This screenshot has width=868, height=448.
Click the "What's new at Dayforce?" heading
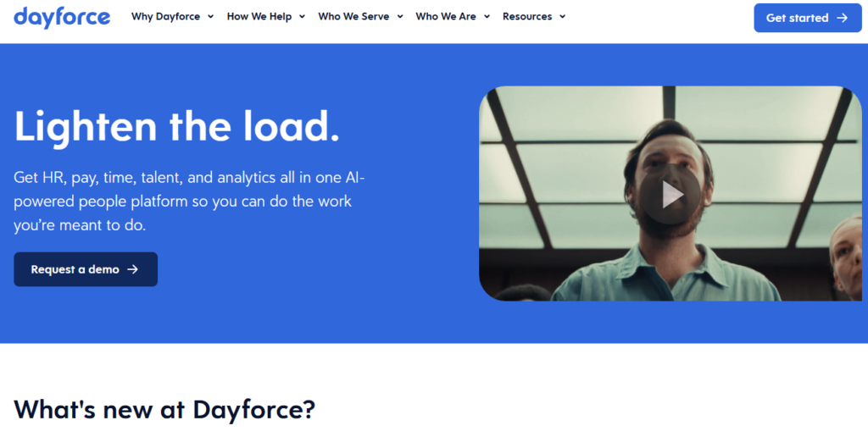pyautogui.click(x=164, y=409)
